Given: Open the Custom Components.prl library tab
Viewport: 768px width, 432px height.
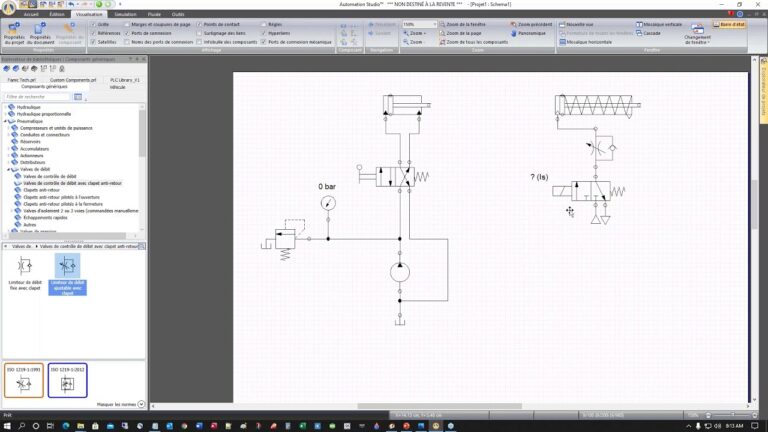Looking at the screenshot, I should coord(73,79).
